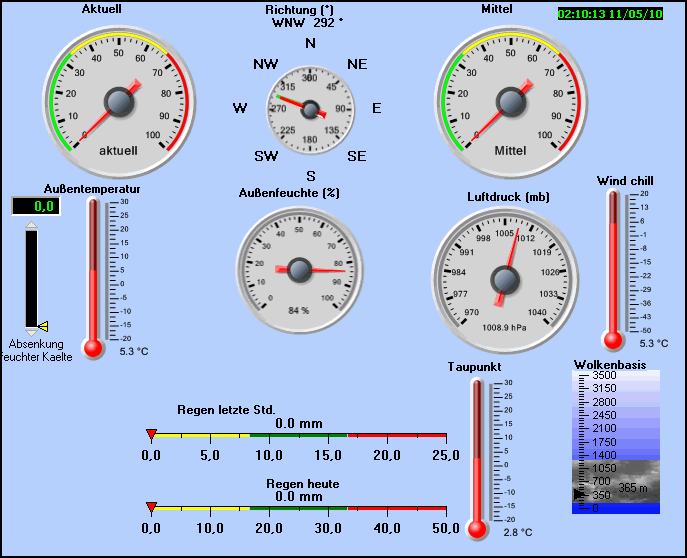Click the green date and time display

tap(609, 15)
